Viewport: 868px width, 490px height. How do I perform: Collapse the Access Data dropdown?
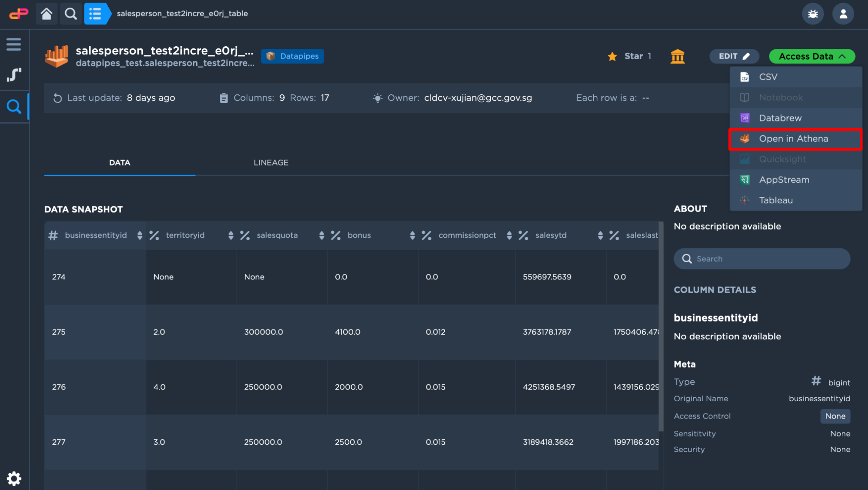pos(812,56)
